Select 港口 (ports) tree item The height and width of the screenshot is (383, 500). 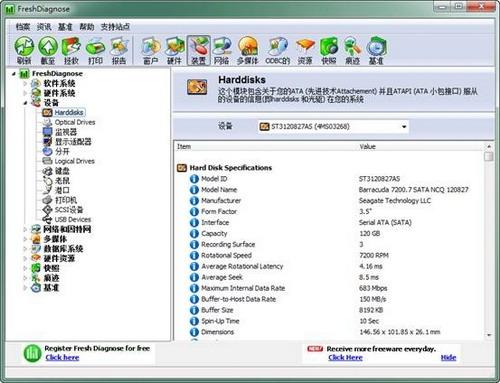pos(62,190)
